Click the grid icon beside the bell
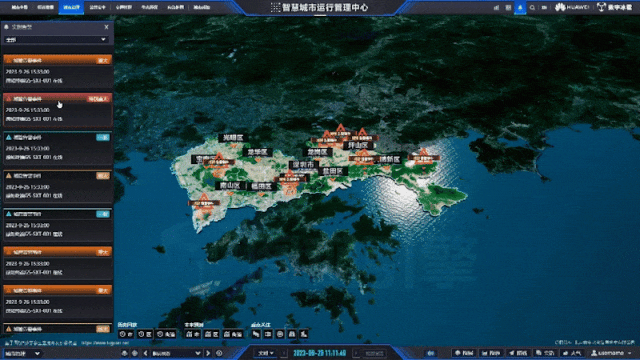Viewport: 640px width, 360px height. 508,7
